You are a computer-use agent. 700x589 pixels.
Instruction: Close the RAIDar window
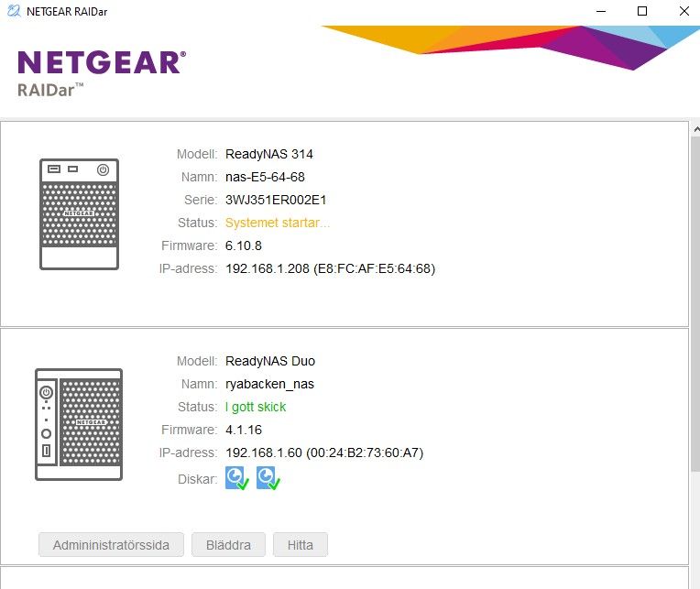tap(684, 11)
